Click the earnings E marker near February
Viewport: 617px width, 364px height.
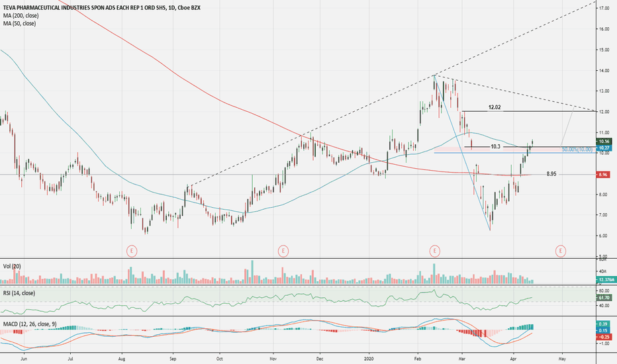[x=434, y=251]
